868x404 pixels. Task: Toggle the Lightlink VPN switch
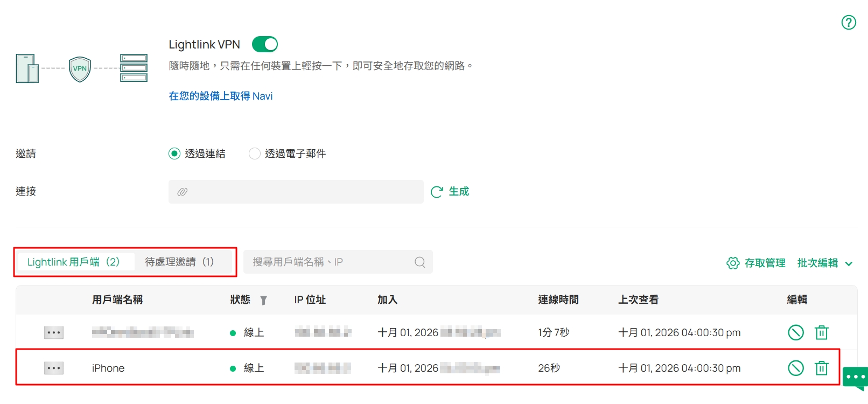pos(265,44)
